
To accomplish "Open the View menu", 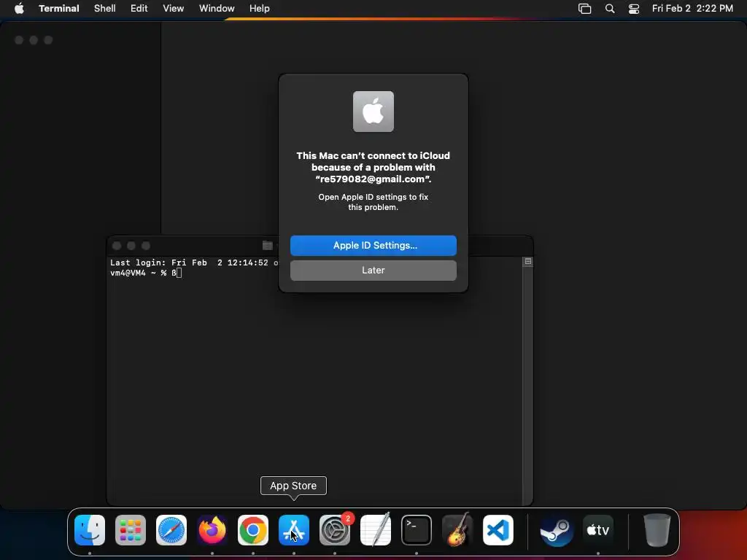I will tap(174, 8).
